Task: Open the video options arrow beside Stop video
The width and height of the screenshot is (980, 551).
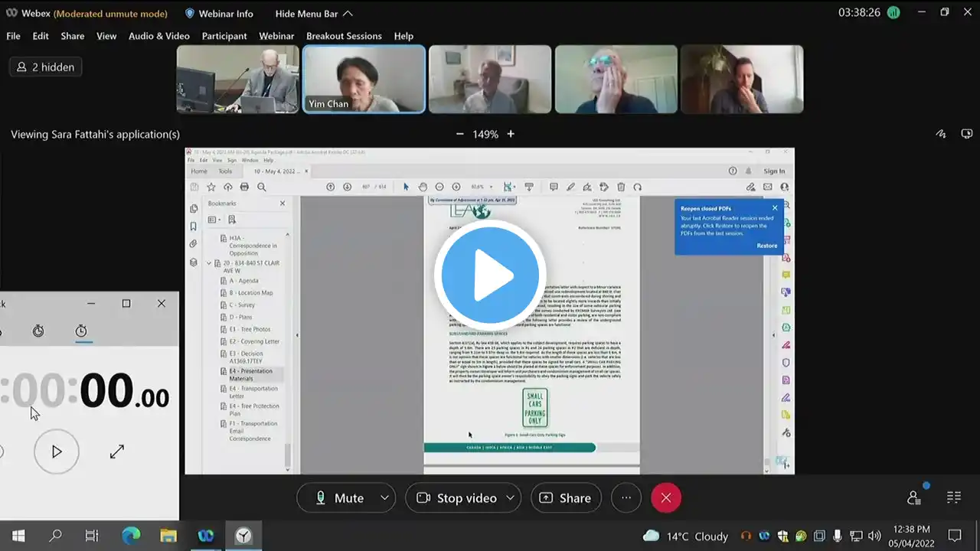Action: [511, 498]
